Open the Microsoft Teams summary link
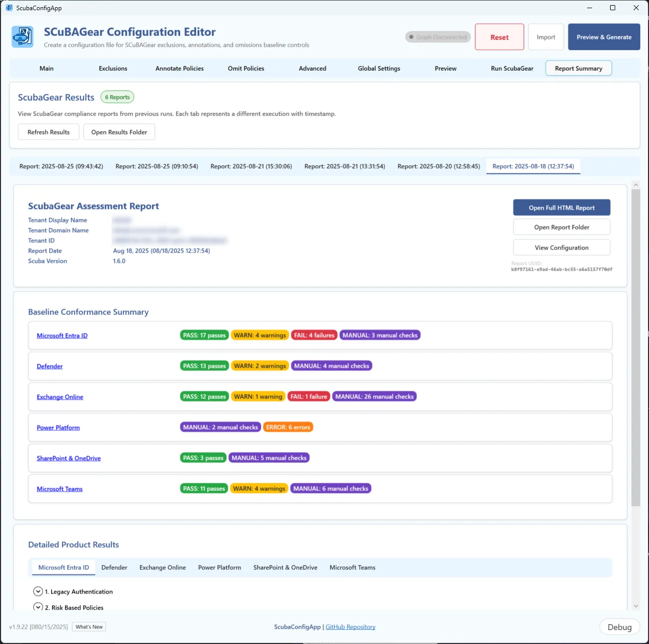The width and height of the screenshot is (649, 644). click(x=59, y=489)
